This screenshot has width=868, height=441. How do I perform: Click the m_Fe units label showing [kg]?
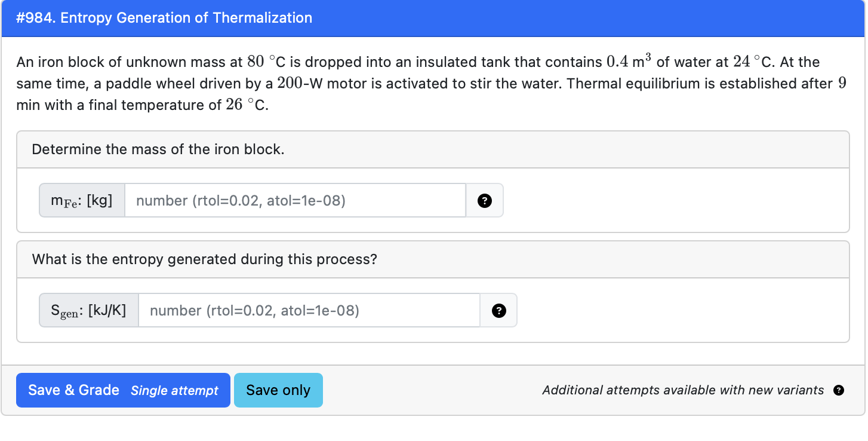coord(82,200)
